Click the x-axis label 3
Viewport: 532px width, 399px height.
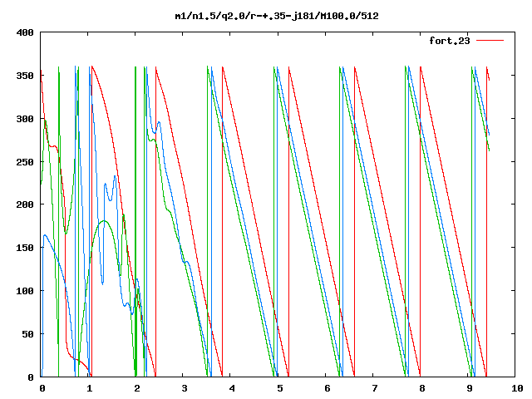pyautogui.click(x=185, y=388)
